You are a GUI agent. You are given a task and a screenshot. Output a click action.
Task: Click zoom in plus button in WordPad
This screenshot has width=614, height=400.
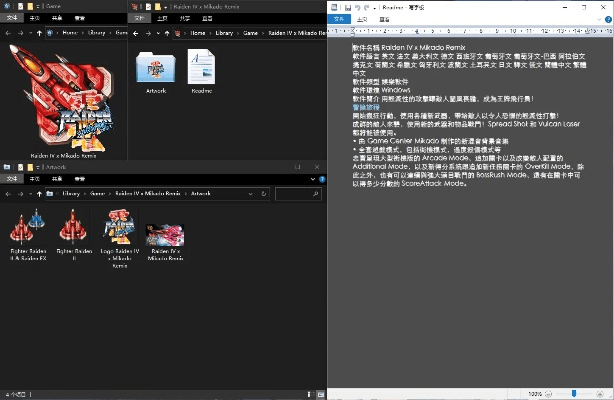[x=600, y=394]
